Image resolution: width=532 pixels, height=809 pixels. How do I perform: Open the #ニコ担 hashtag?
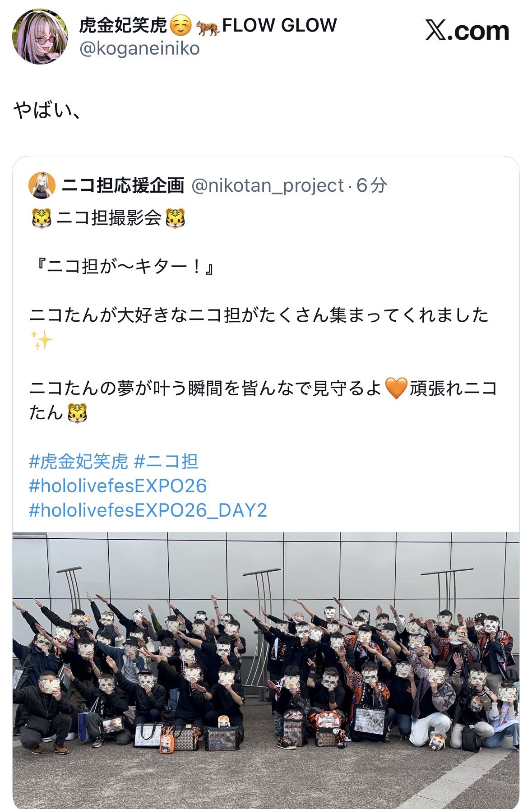tap(167, 462)
